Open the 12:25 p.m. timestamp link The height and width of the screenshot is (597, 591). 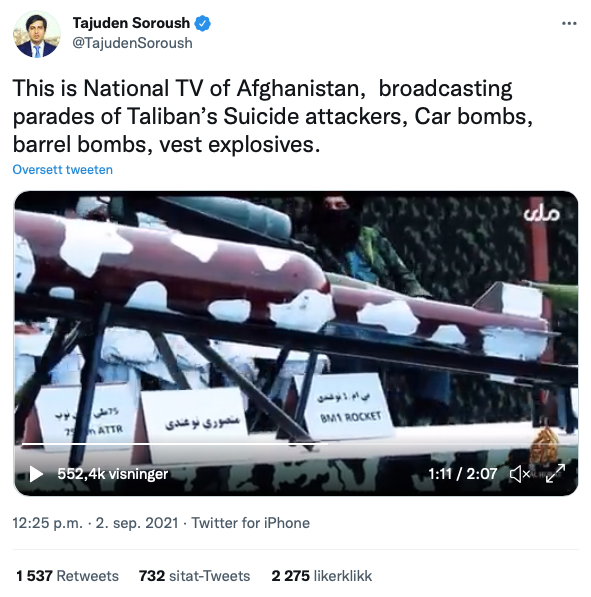(x=48, y=523)
